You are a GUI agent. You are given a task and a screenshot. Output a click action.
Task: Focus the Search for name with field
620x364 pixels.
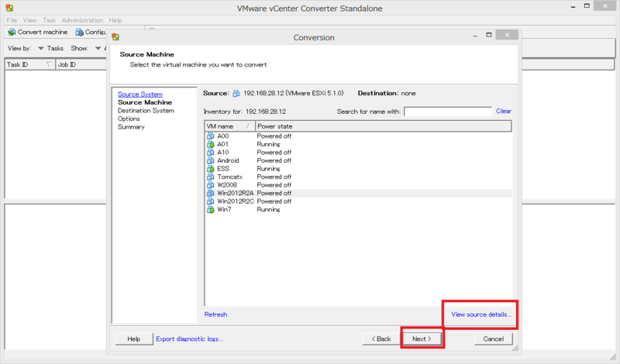coord(448,112)
